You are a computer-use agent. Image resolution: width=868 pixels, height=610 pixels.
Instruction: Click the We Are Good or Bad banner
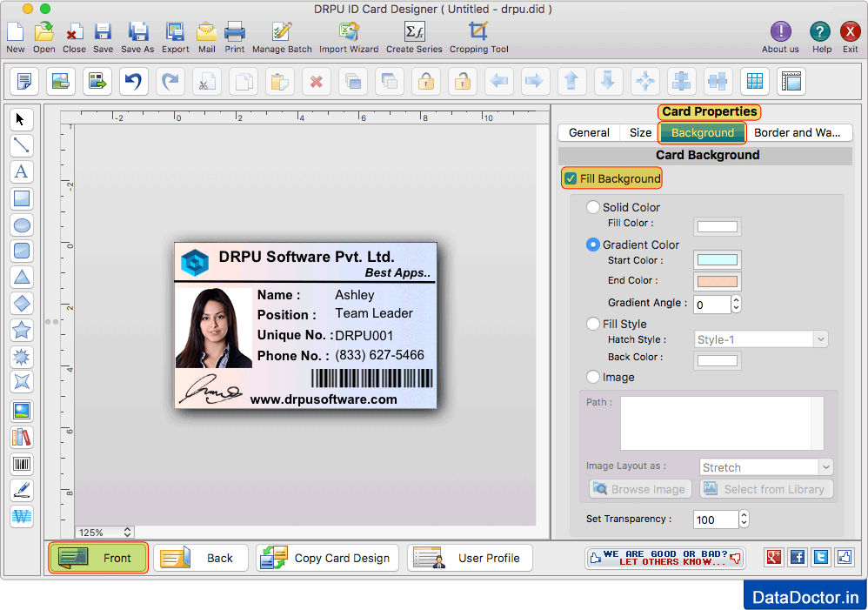[x=664, y=558]
